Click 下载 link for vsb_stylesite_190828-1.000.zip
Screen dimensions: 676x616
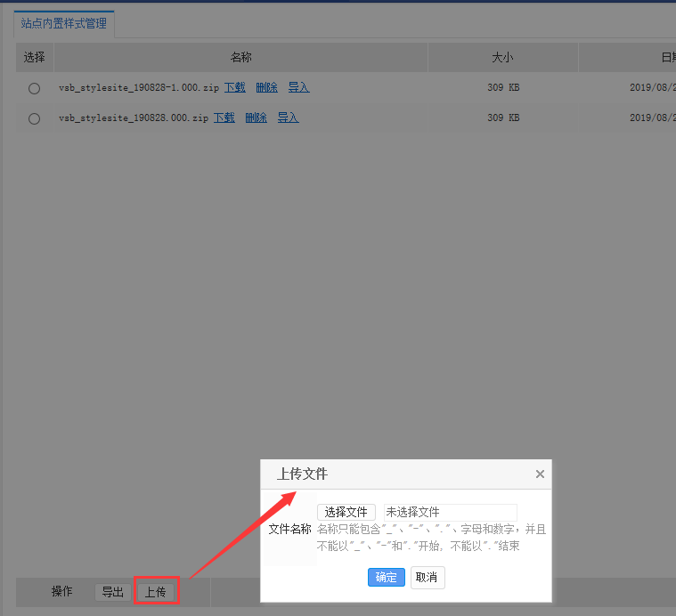(234, 87)
